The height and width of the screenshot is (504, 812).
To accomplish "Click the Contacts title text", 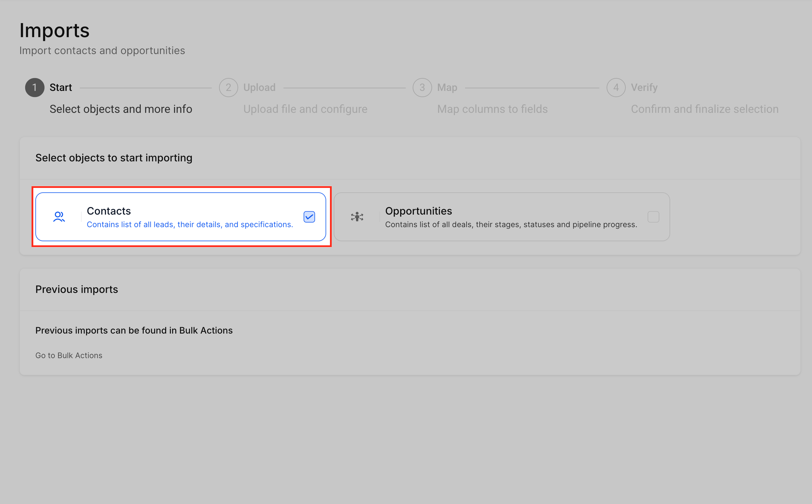I will 109,211.
